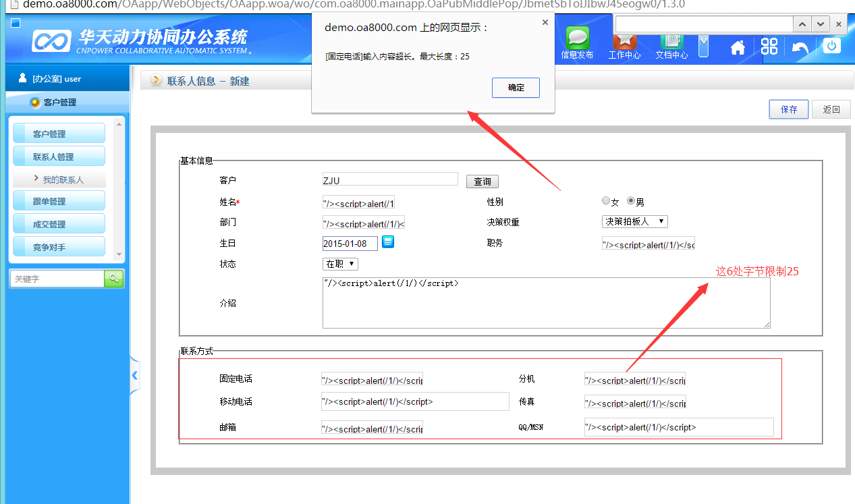Click the green keyword search button
Viewport: 855px width, 504px height.
pos(114,278)
